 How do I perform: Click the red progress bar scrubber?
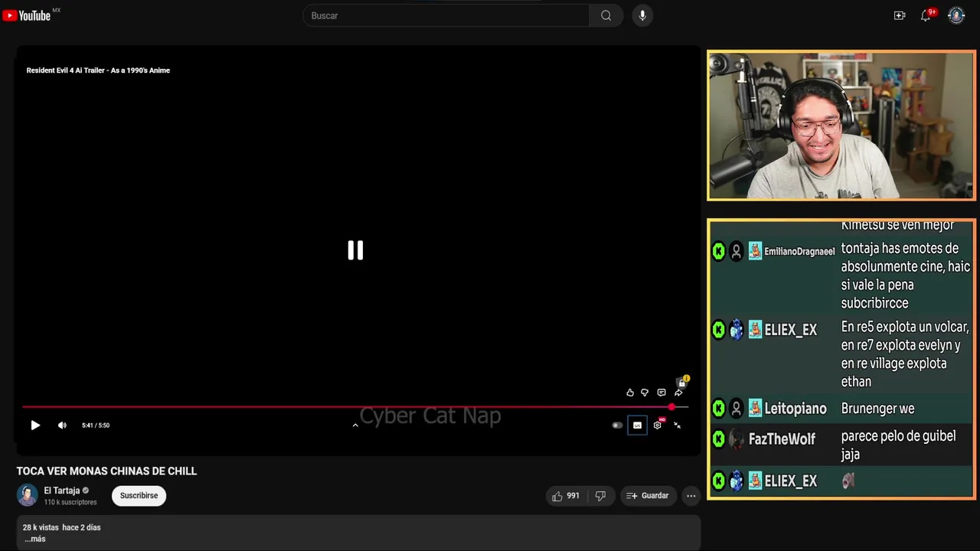coord(671,407)
